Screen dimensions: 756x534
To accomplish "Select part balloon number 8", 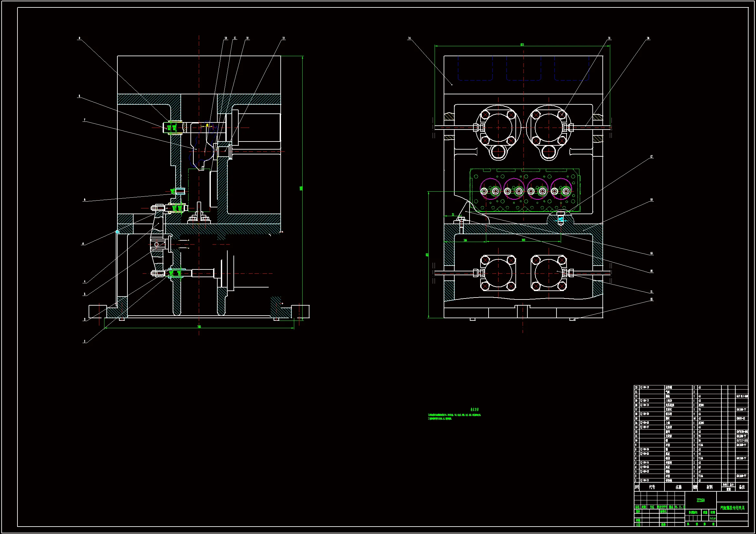I will [79, 96].
